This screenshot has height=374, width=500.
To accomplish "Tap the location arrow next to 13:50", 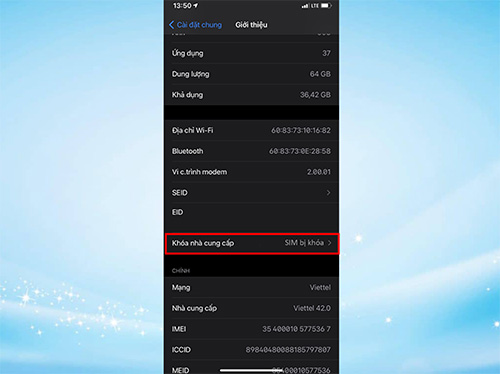I will click(x=195, y=6).
